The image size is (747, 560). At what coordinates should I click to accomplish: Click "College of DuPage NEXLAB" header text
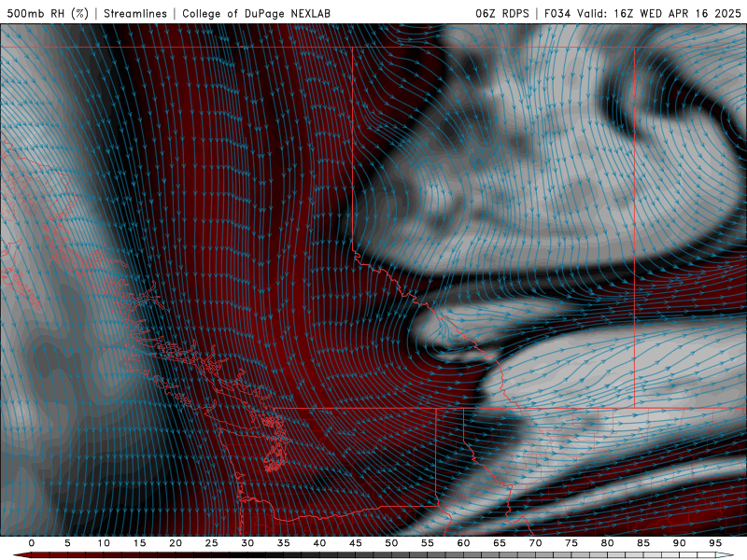pyautogui.click(x=256, y=13)
